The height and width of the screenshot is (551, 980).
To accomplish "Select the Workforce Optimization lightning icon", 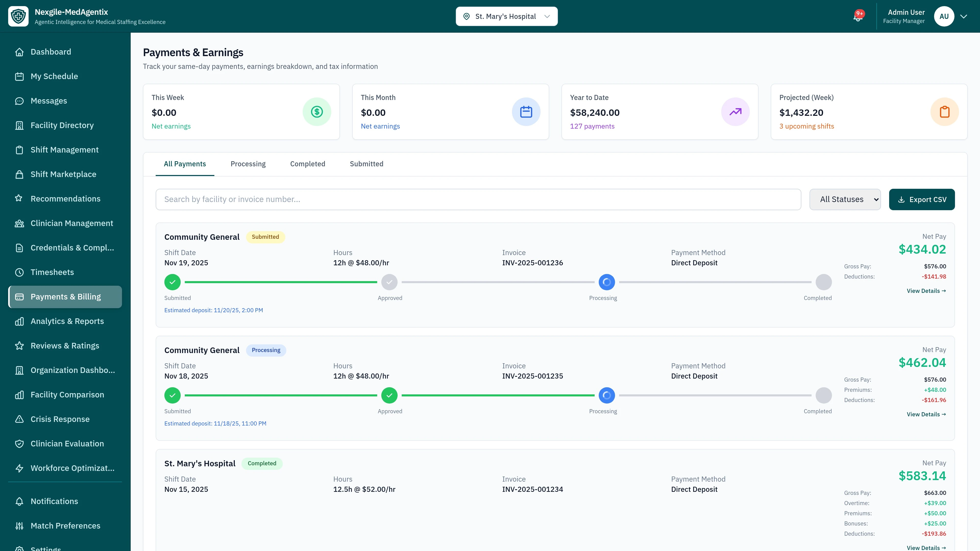I will 20,468.
